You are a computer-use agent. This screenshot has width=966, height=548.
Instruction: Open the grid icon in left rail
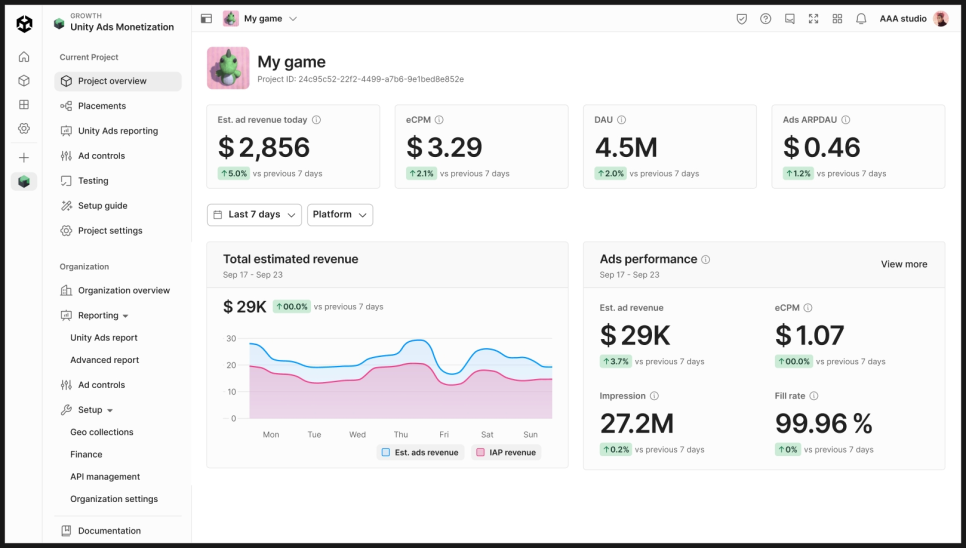(x=24, y=105)
